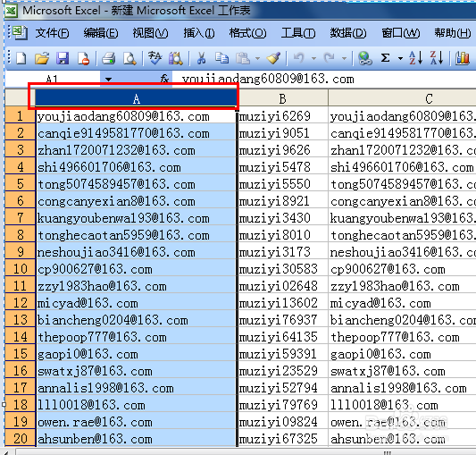Open Print Preview with the magnifier page icon
This screenshot has width=476, height=455.
coord(129,58)
